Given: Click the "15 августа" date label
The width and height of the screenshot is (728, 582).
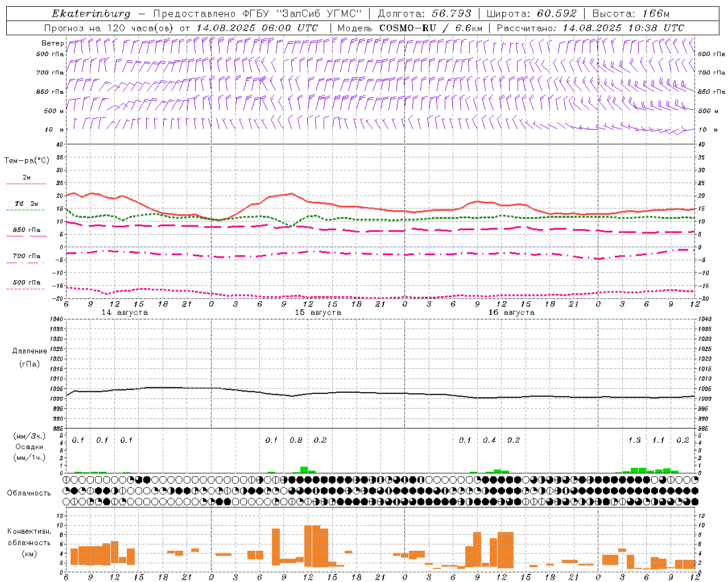Looking at the screenshot, I should 318,313.
